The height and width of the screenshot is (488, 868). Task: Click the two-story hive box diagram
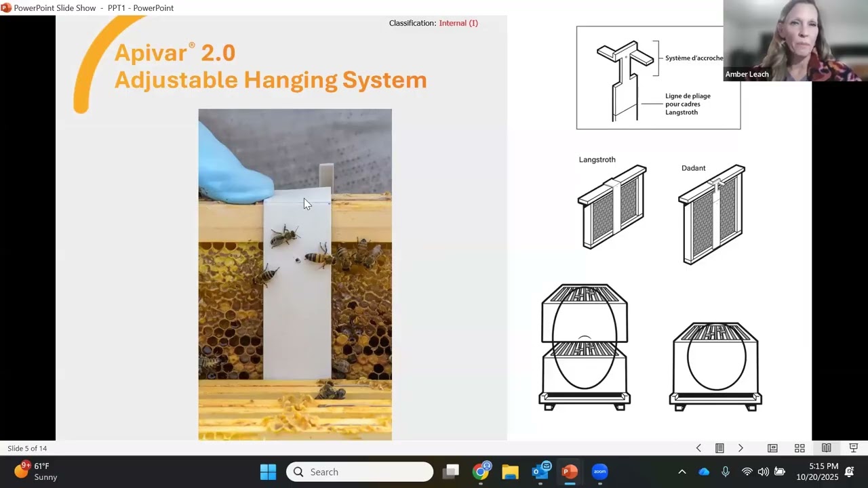pos(585,347)
